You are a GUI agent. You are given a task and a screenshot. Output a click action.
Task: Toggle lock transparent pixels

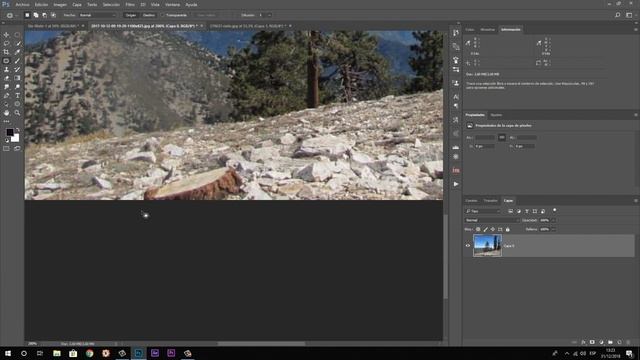click(x=478, y=229)
